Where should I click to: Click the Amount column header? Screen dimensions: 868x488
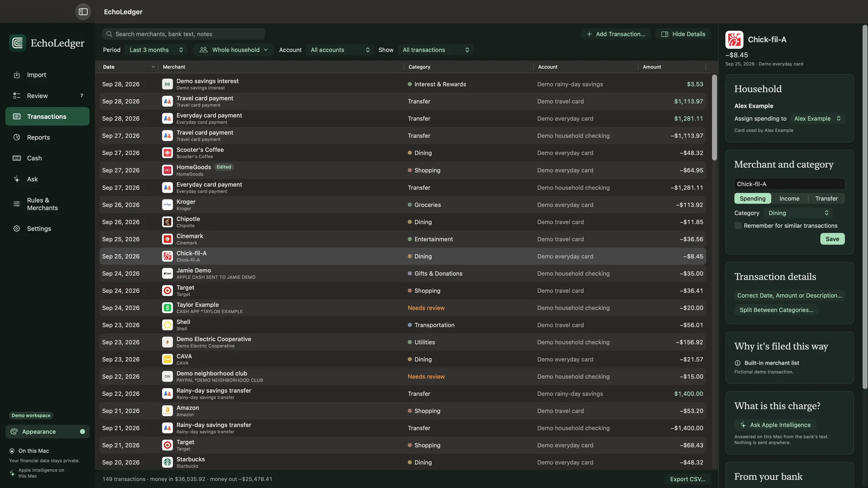(x=672, y=67)
